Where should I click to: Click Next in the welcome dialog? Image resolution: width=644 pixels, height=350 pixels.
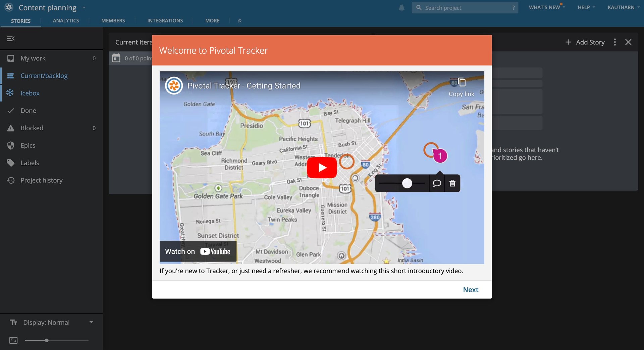pyautogui.click(x=471, y=290)
